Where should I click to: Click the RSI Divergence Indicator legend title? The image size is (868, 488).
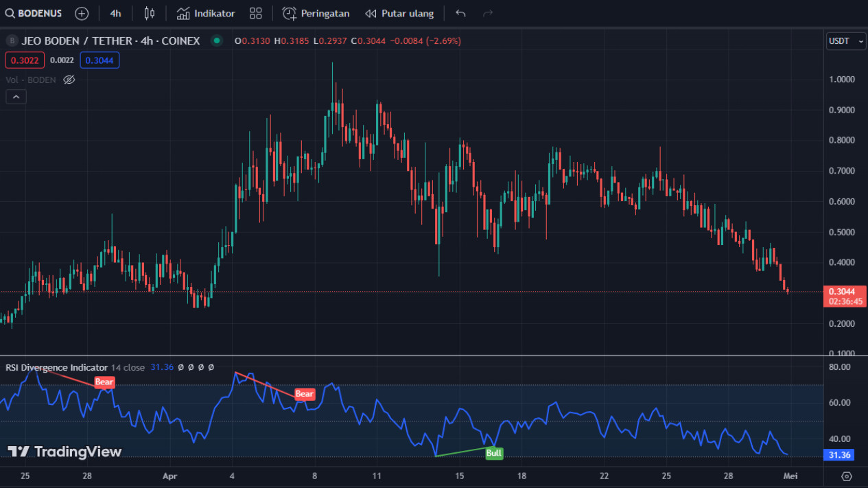pos(56,367)
